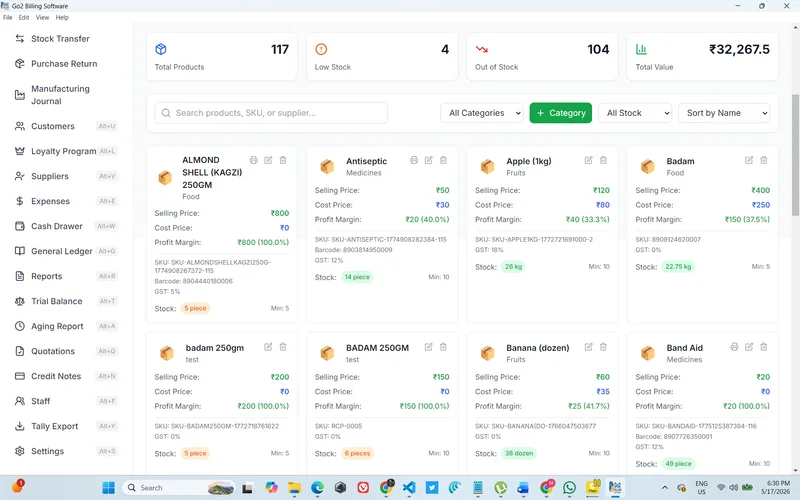Delete the Banana (dozen) product

(x=604, y=347)
